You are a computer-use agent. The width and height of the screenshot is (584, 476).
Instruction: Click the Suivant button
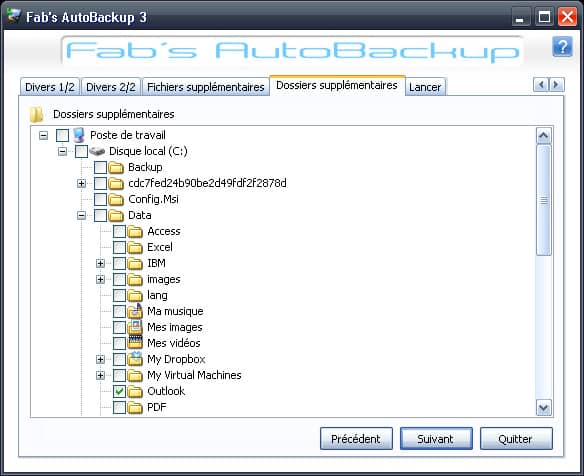click(x=436, y=439)
